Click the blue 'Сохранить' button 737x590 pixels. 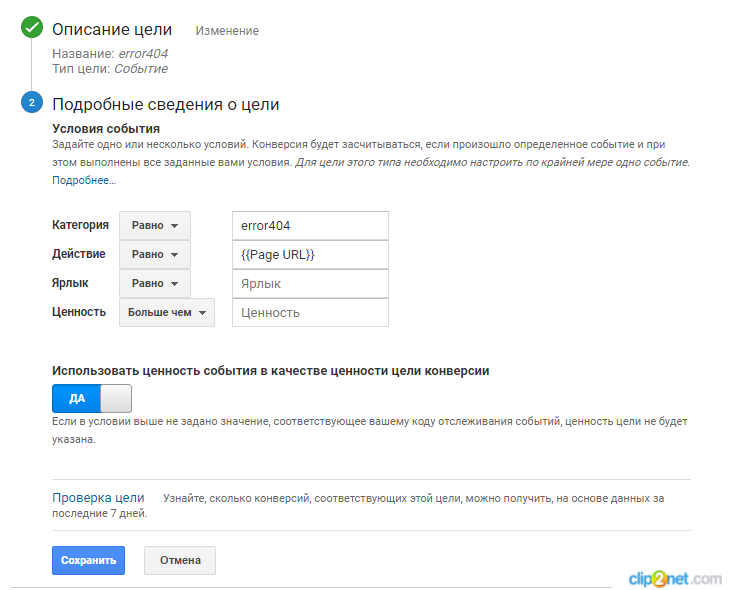pyautogui.click(x=88, y=560)
